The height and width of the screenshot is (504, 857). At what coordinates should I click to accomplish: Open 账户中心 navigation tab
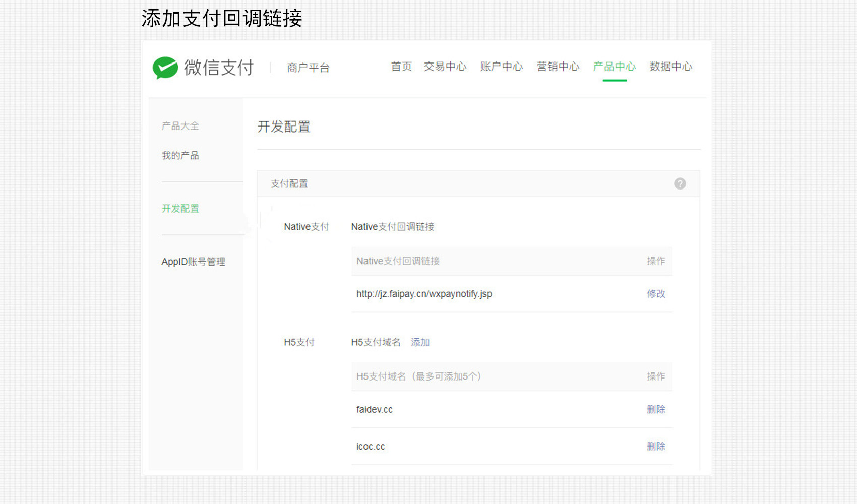click(x=501, y=67)
